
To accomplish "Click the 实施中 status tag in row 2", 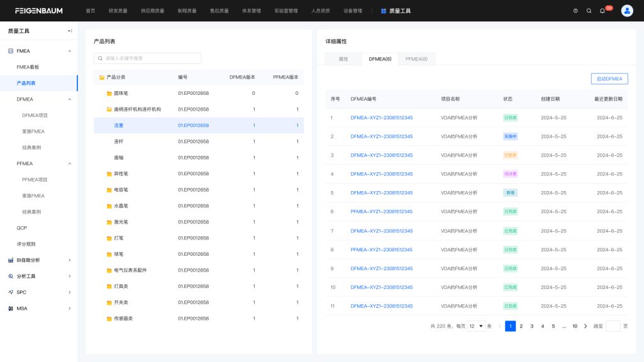I will coord(510,136).
